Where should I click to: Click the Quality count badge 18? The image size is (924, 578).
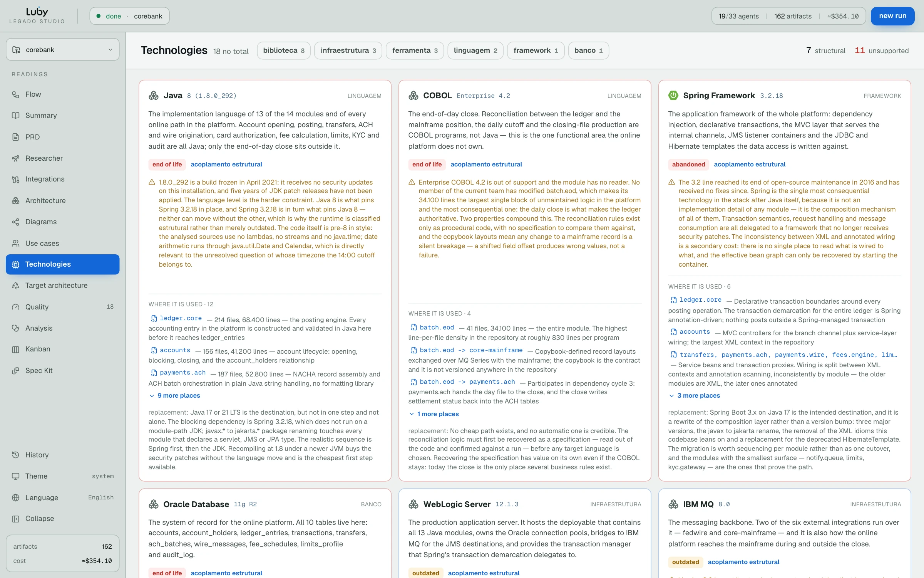110,307
